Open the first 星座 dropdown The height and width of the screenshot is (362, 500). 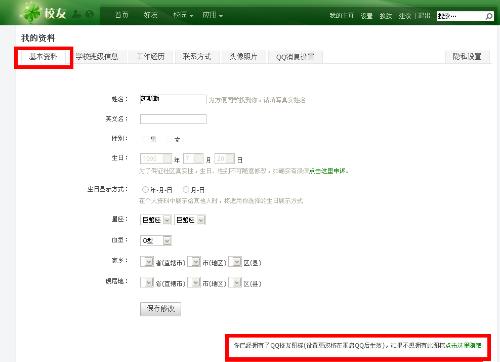click(x=156, y=220)
